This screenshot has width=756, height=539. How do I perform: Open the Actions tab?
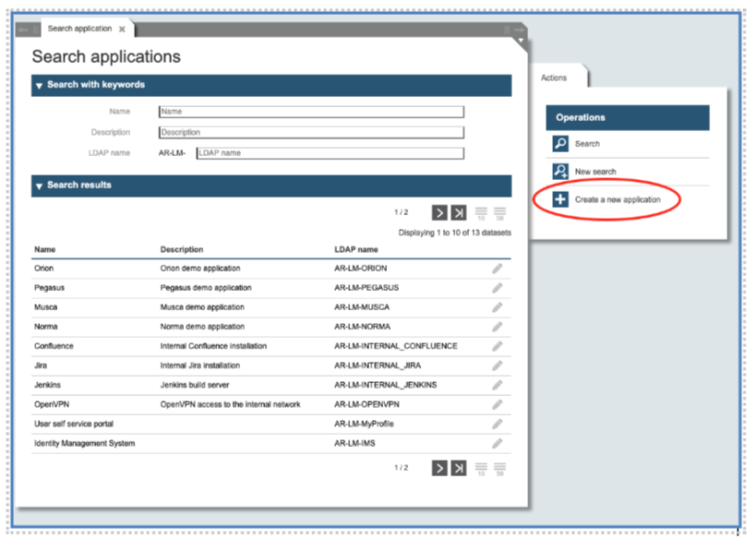[554, 78]
